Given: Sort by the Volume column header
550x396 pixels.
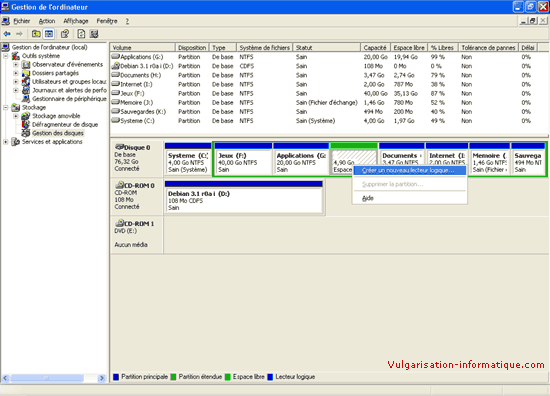Looking at the screenshot, I should [142, 47].
